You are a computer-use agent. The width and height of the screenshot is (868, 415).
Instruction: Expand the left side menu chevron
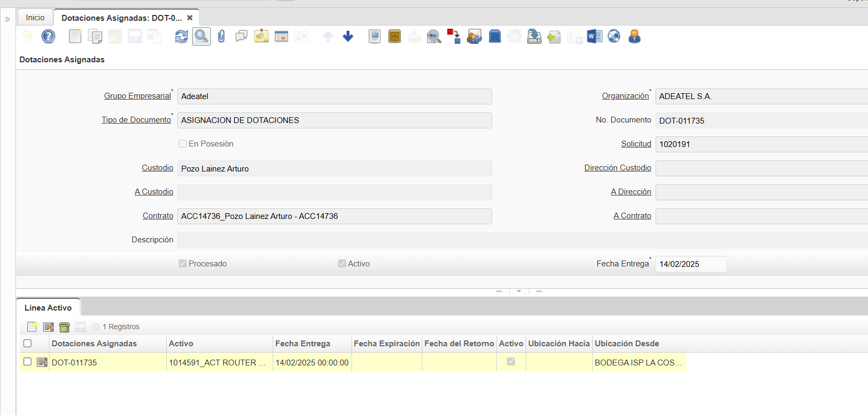(7, 19)
